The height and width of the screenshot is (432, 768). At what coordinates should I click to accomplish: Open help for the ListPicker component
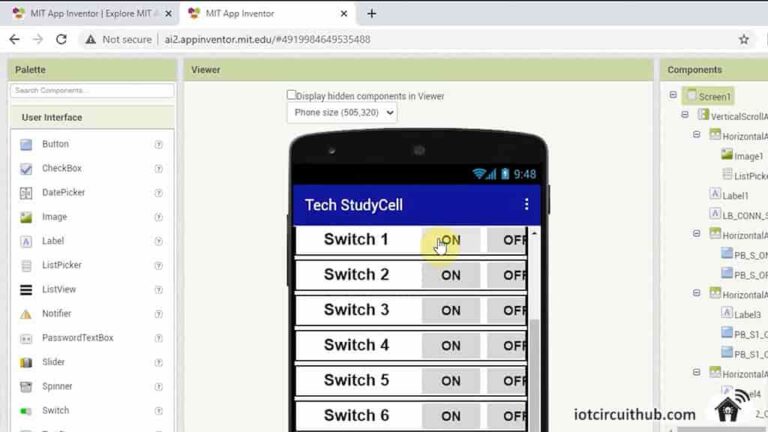point(159,265)
